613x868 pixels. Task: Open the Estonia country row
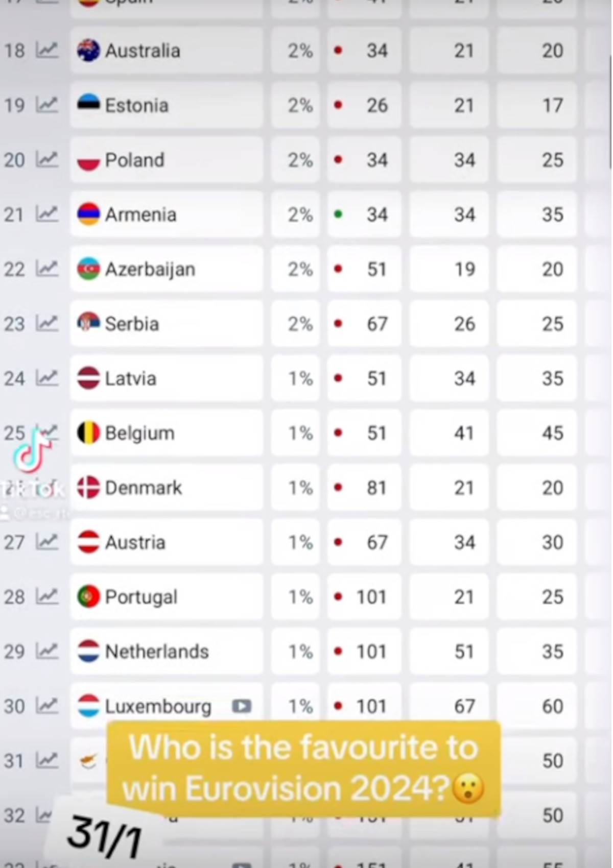167,105
